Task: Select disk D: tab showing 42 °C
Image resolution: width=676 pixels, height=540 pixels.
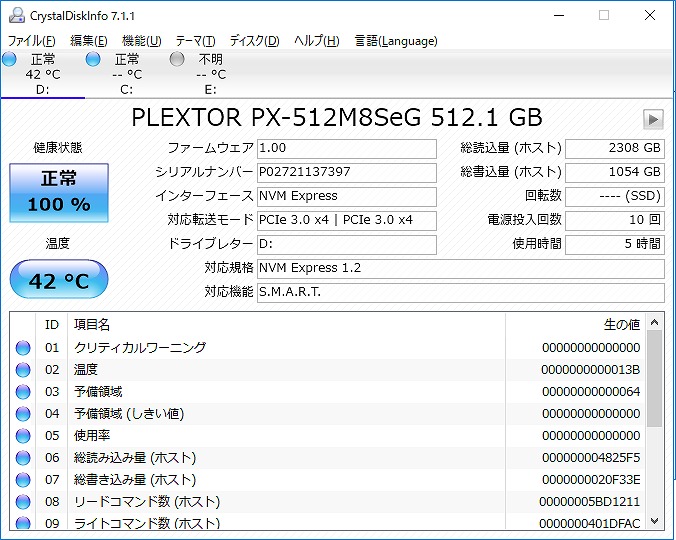Action: tap(43, 74)
